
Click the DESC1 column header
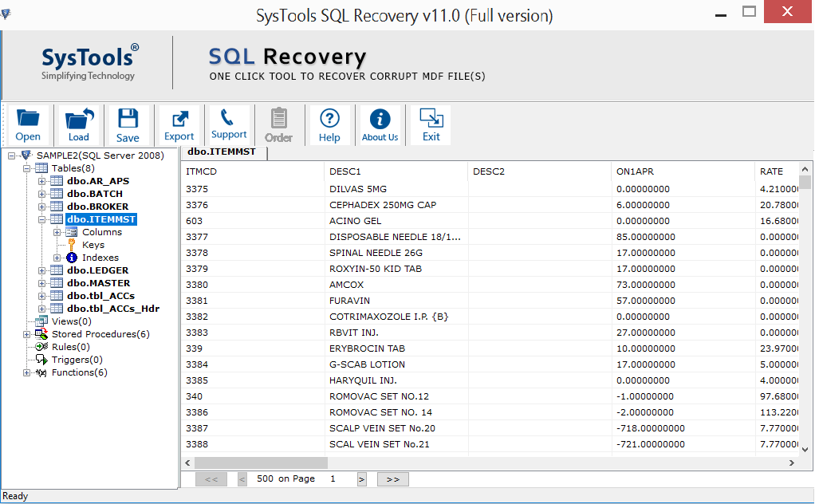pos(396,171)
